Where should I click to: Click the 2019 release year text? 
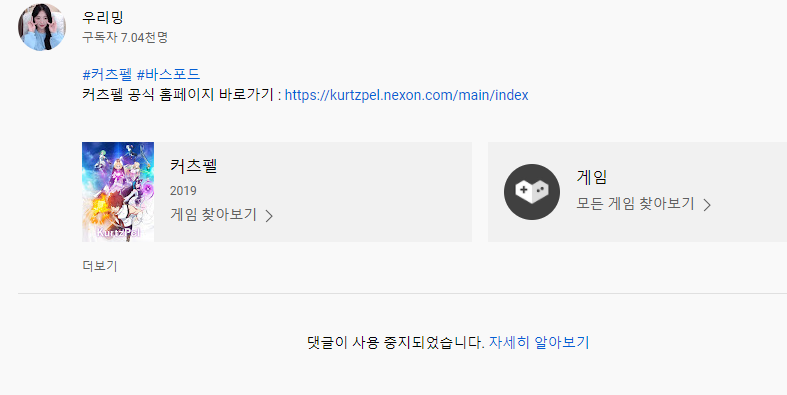click(183, 191)
